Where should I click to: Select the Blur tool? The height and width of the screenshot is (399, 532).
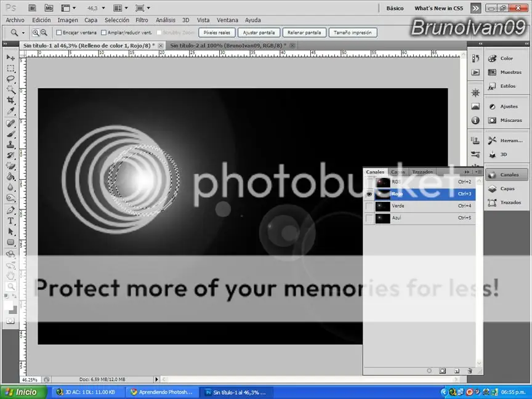pyautogui.click(x=10, y=187)
